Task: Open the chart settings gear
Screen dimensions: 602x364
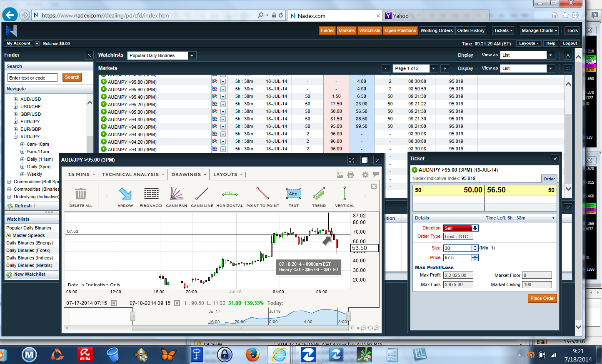Action: point(365,175)
